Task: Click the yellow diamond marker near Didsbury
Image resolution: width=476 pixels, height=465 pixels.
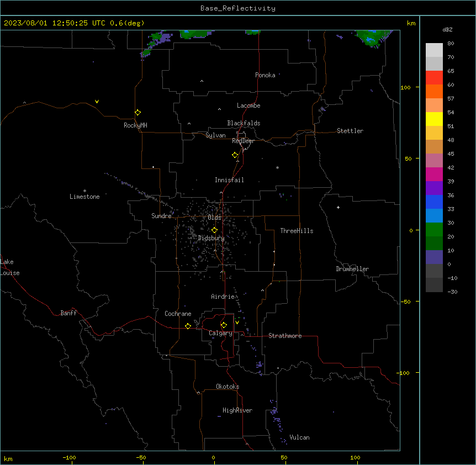Action: tap(214, 230)
